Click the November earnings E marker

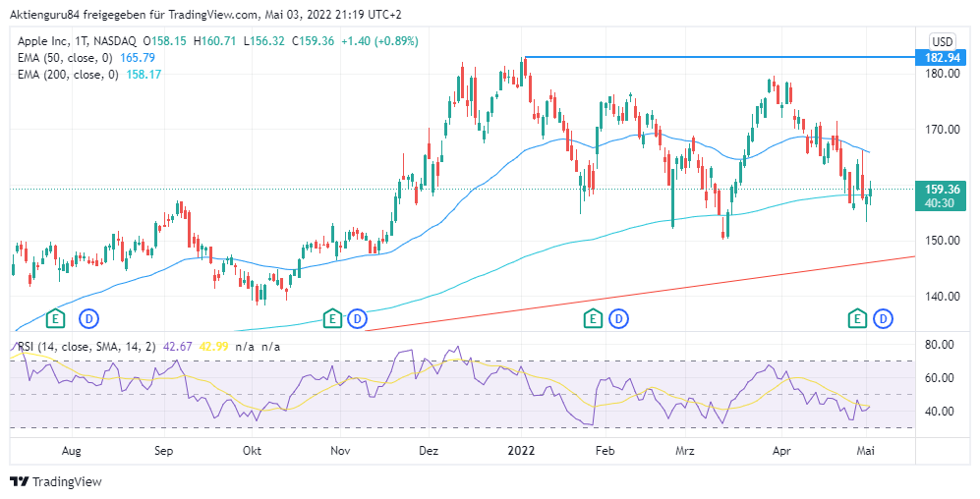pyautogui.click(x=332, y=319)
